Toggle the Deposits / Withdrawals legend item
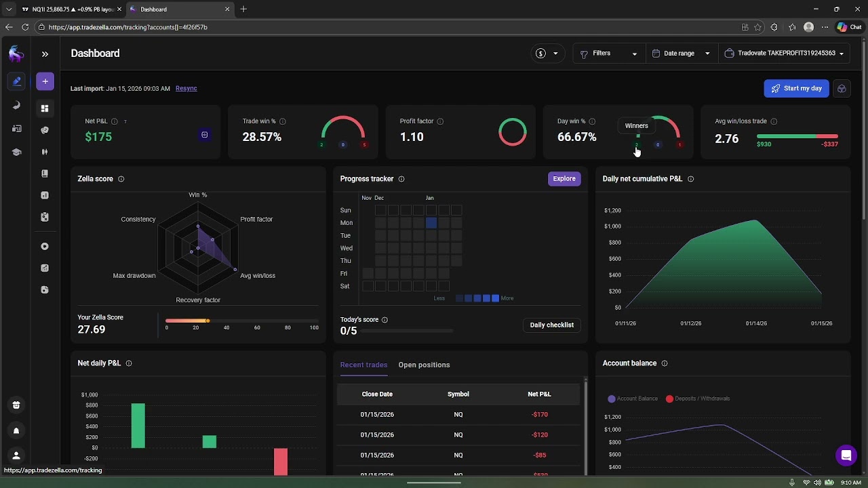 [698, 399]
